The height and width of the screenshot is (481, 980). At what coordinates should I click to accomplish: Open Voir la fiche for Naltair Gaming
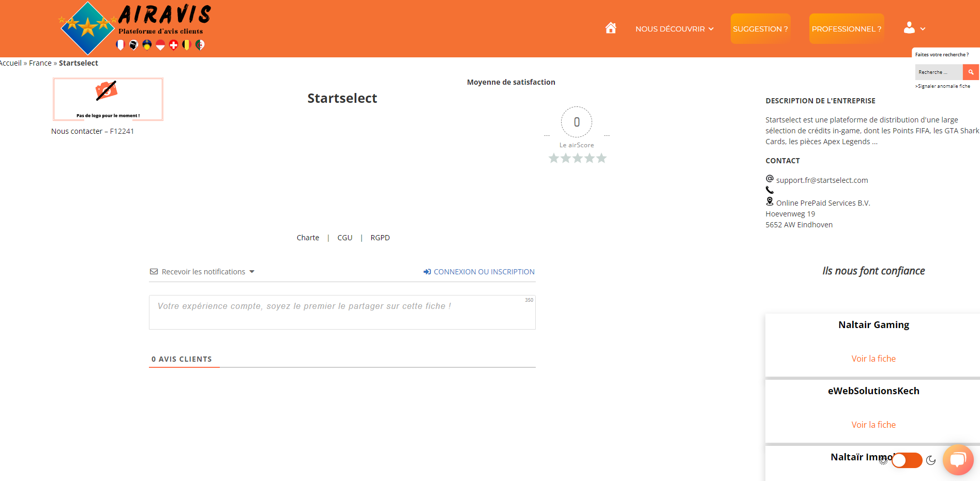pyautogui.click(x=873, y=359)
